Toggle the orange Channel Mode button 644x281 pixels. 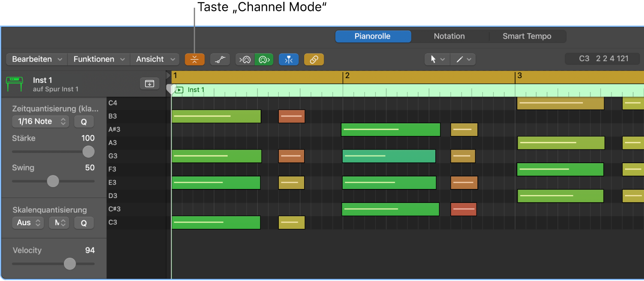tap(195, 59)
